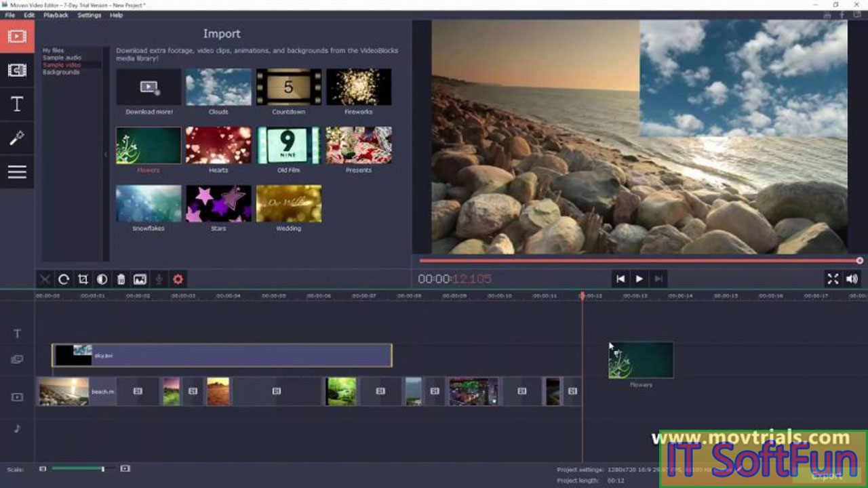868x488 pixels.
Task: Open Color Adjustments half-circle tool
Action: 102,279
